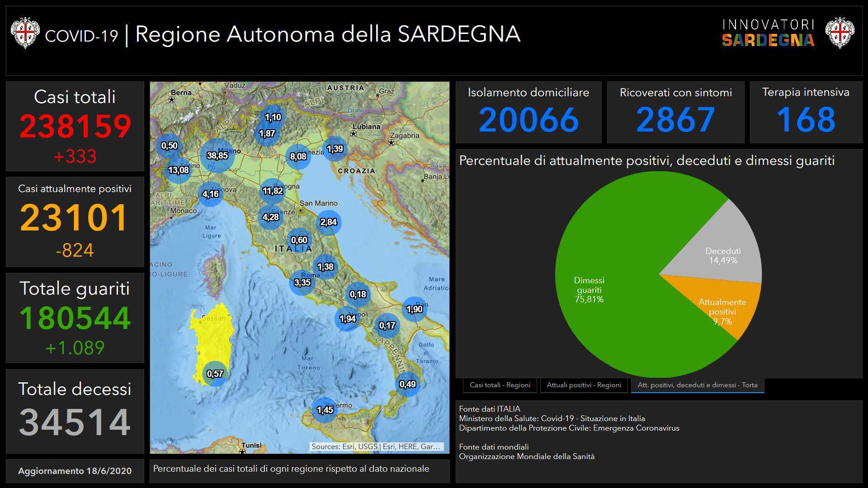The width and height of the screenshot is (868, 488).
Task: Click the Emilia-Romagna bubble showing 11,82
Action: tap(273, 191)
